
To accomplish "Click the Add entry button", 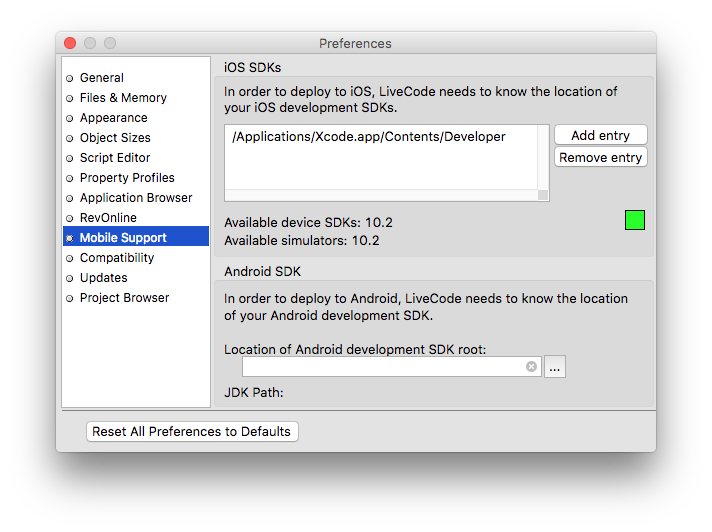I will (600, 135).
